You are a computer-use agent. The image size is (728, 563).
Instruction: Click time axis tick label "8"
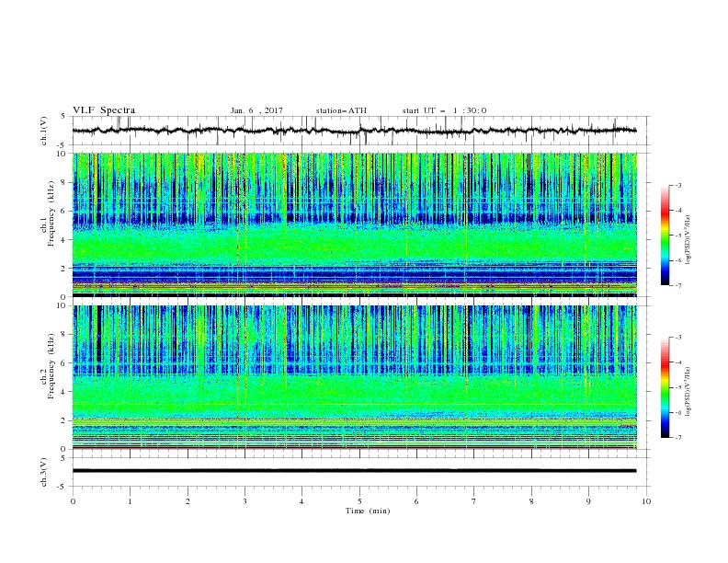[x=531, y=501]
